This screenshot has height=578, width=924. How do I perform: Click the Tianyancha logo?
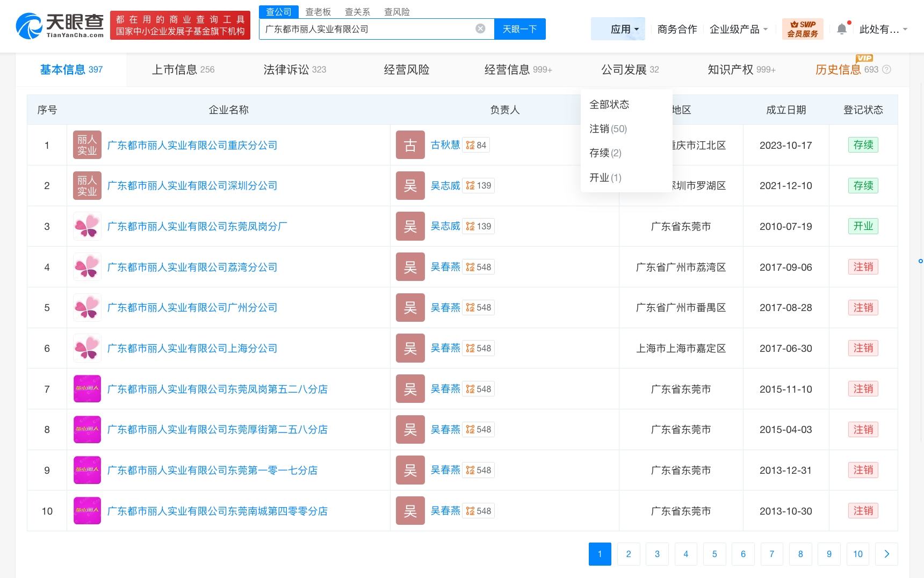[x=60, y=26]
